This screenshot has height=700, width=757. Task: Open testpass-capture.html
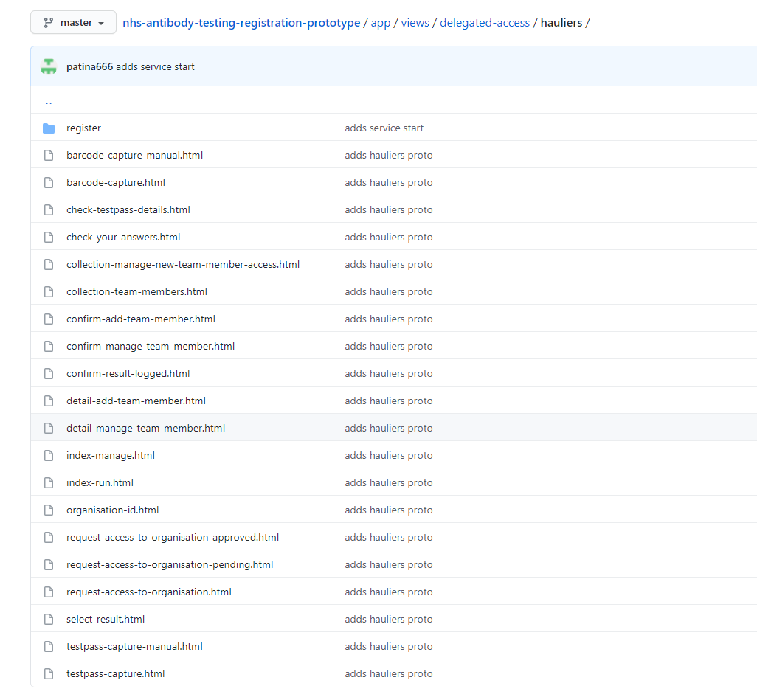tap(116, 673)
